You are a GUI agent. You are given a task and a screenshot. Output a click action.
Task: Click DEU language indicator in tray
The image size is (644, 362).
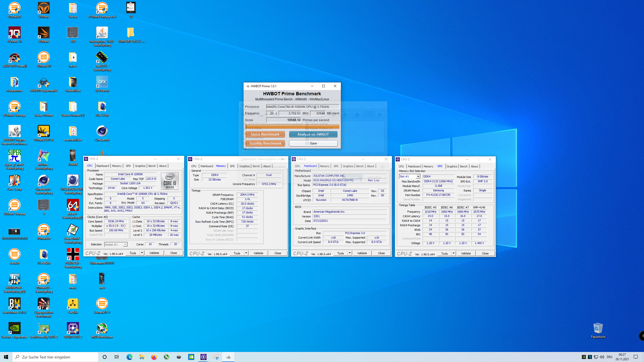click(x=610, y=357)
